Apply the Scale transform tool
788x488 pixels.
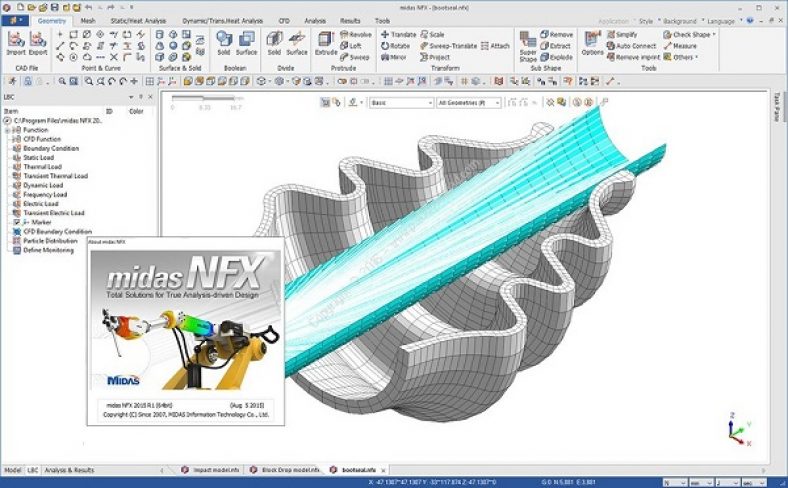[432, 35]
